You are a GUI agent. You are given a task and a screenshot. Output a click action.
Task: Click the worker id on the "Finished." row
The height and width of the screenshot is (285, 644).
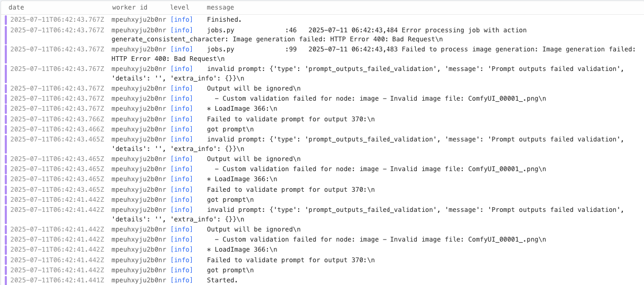click(x=139, y=20)
